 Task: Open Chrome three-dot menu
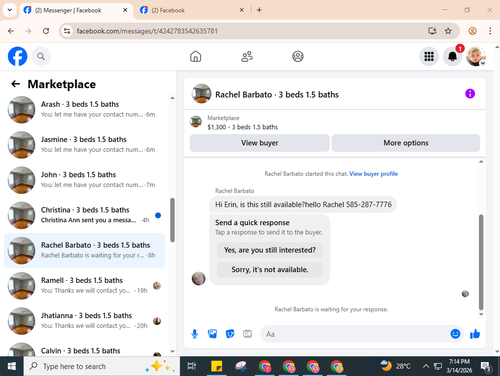pyautogui.click(x=490, y=31)
